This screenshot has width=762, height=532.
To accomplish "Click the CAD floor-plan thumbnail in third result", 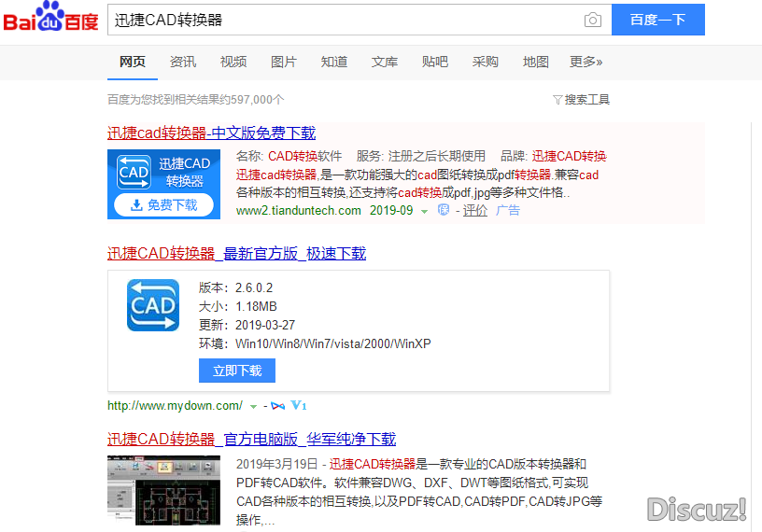I will tap(163, 491).
